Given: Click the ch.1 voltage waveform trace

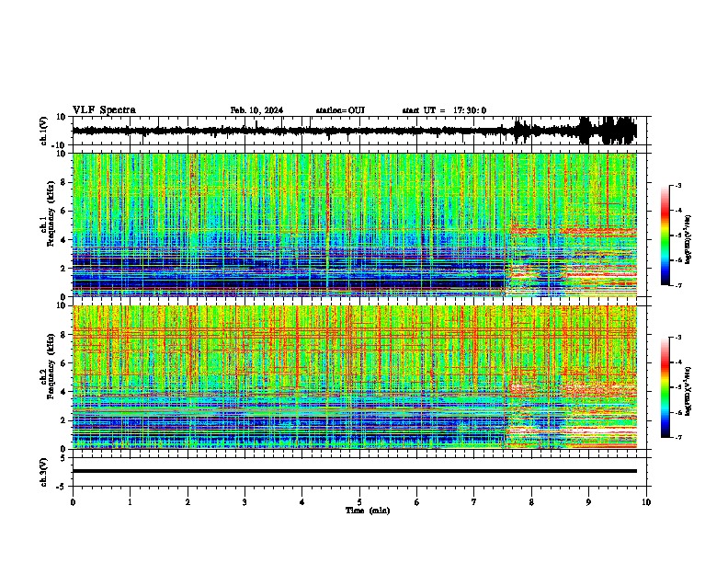Looking at the screenshot, I should coord(354,131).
